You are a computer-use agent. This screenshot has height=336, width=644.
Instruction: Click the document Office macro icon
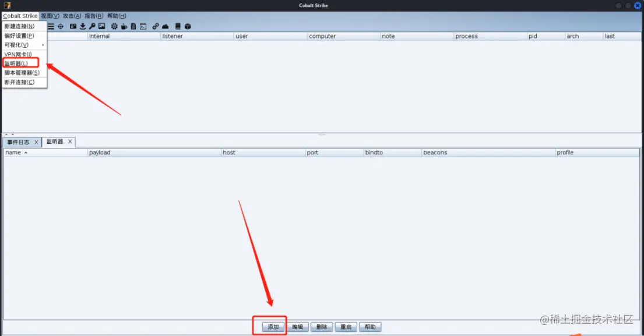pos(133,26)
